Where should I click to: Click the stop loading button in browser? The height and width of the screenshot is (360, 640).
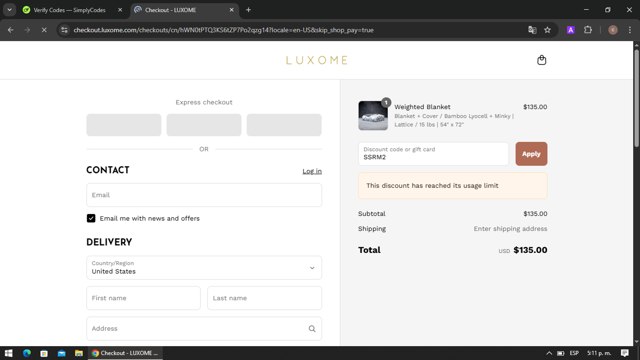click(44, 30)
